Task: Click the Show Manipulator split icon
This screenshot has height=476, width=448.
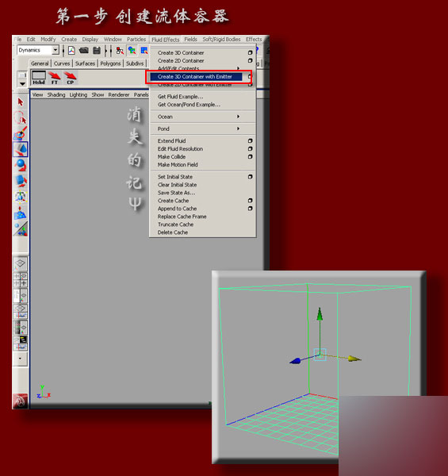Action: 21,229
